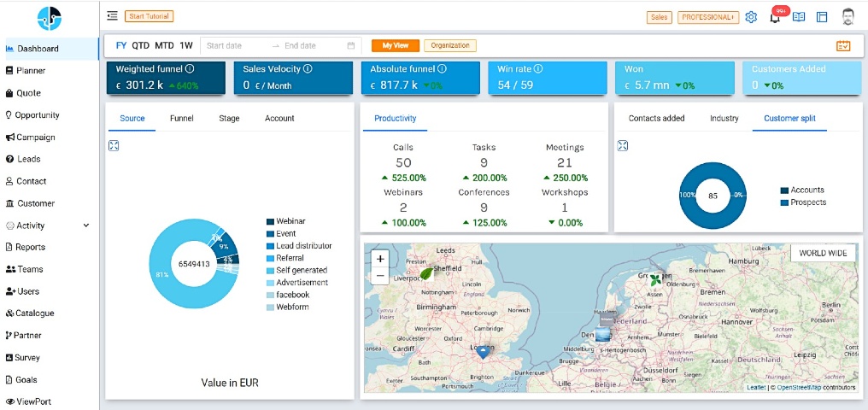
Task: Click the Sales tag button
Action: click(659, 17)
